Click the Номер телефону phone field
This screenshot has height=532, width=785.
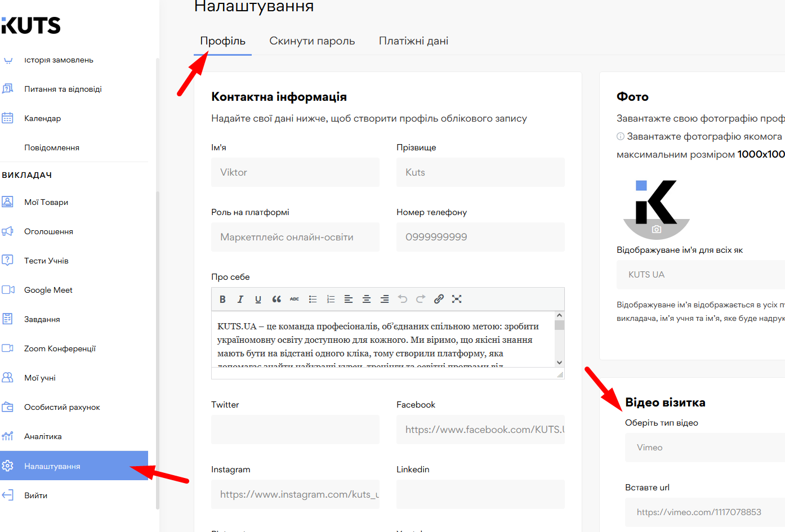click(480, 237)
